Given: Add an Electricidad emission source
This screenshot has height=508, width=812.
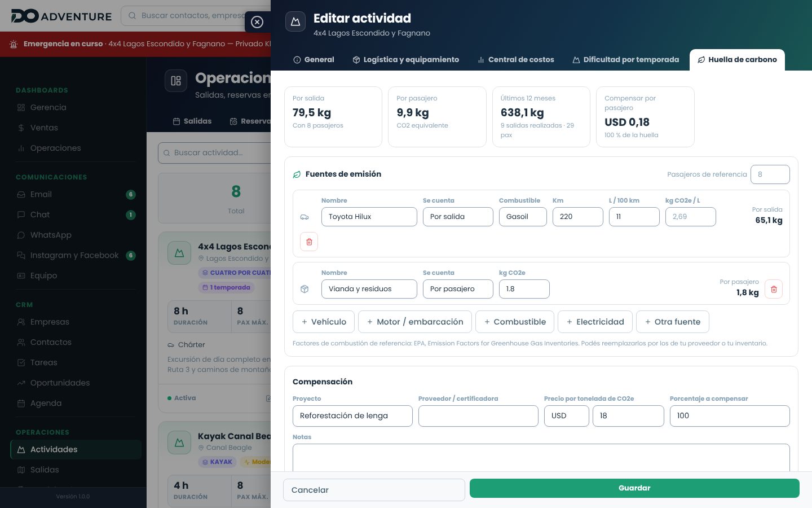Looking at the screenshot, I should pyautogui.click(x=595, y=322).
